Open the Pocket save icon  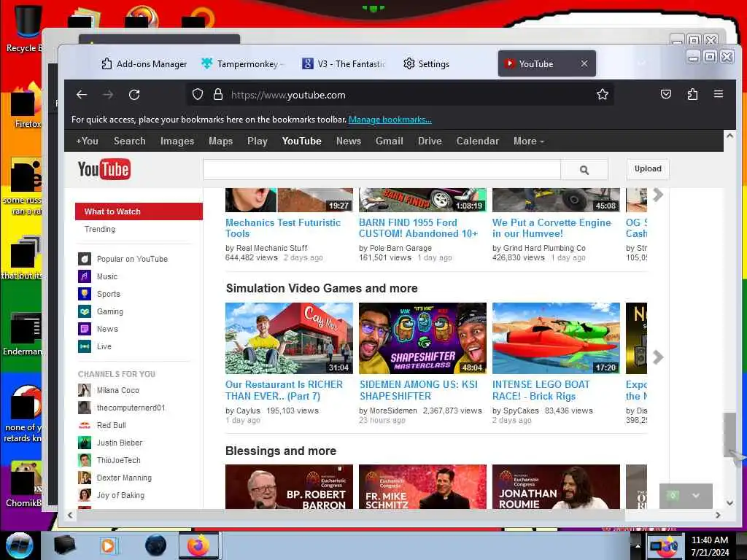coord(666,94)
